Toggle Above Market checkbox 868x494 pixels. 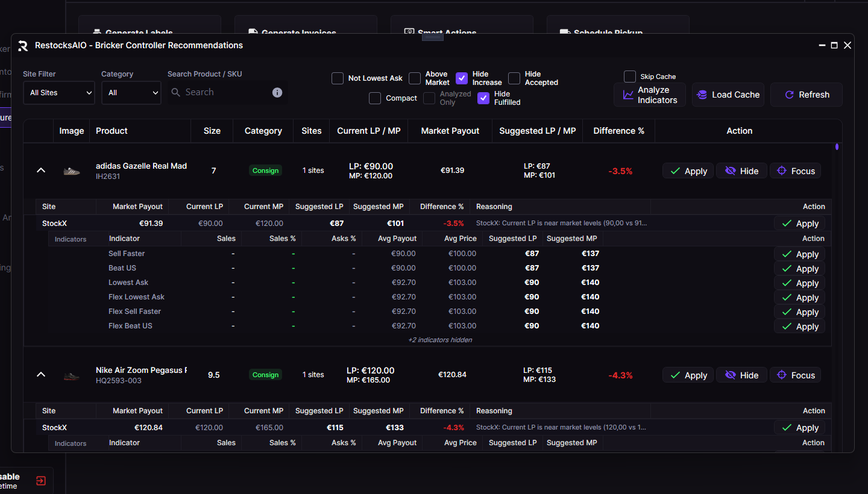pos(415,78)
